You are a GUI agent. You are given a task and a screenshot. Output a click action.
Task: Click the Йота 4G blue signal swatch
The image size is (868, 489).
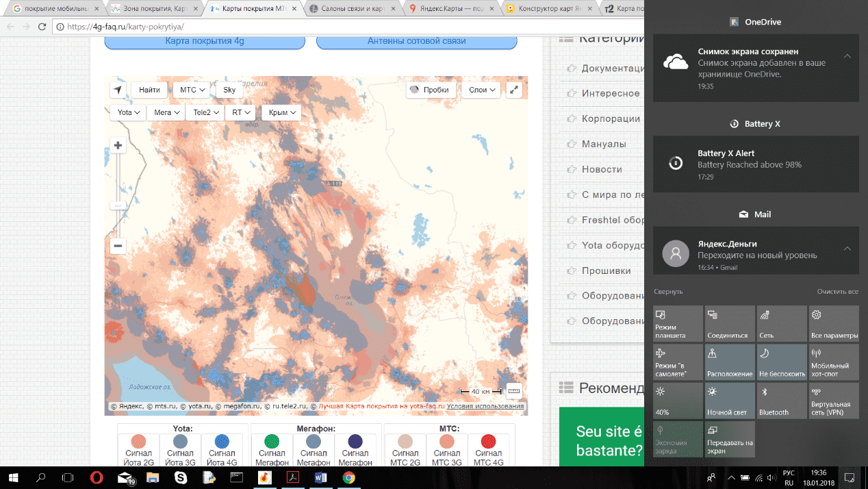click(x=222, y=441)
